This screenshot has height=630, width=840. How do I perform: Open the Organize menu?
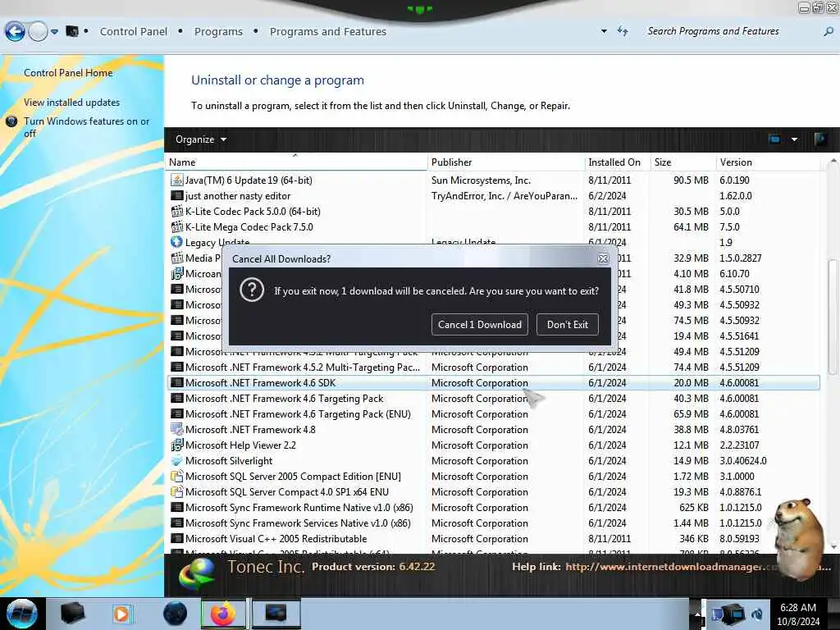(x=201, y=139)
